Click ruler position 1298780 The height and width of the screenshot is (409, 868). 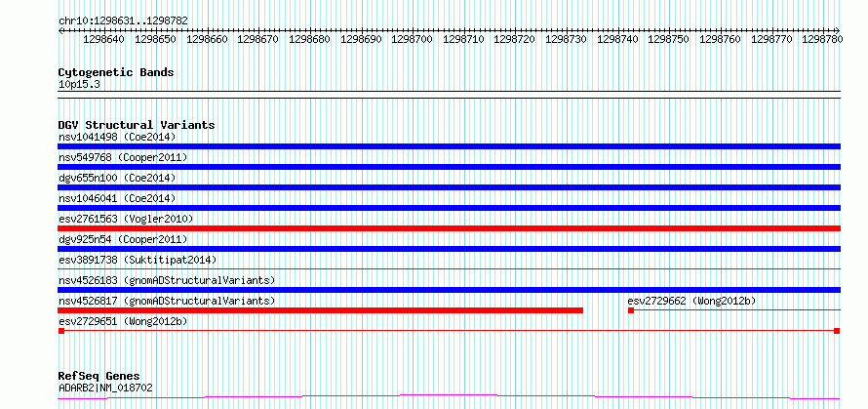point(822,39)
